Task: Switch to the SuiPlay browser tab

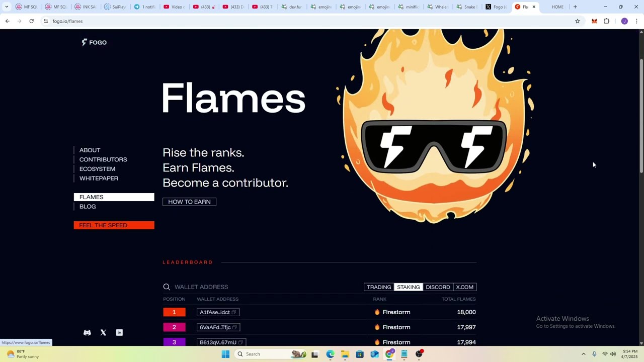Action: tap(115, 7)
